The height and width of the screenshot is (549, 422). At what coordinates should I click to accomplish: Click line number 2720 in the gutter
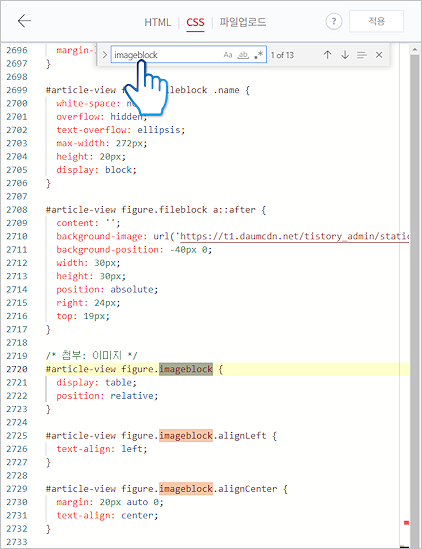click(x=17, y=369)
